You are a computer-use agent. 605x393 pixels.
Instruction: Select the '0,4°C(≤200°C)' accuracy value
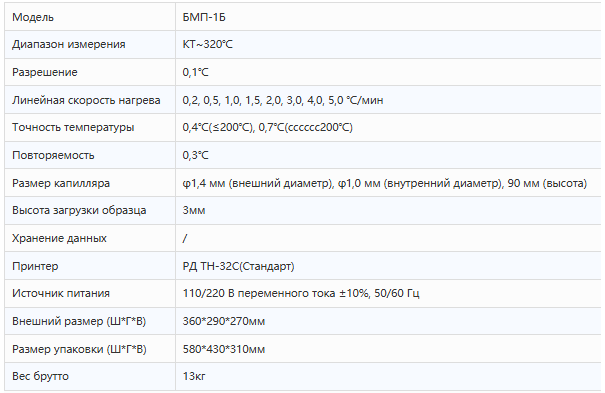pos(218,127)
